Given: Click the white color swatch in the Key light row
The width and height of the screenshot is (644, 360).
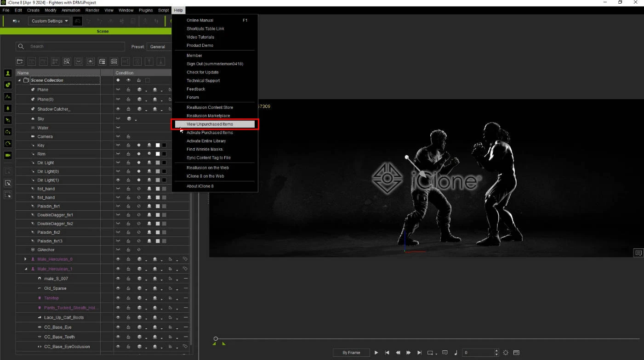Looking at the screenshot, I should 158,146.
